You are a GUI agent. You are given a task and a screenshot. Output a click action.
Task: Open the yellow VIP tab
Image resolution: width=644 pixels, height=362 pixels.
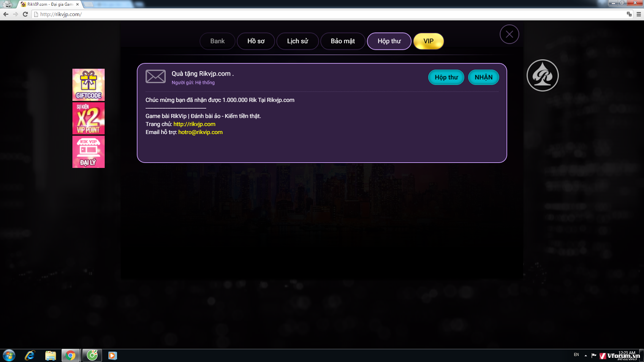click(x=429, y=41)
